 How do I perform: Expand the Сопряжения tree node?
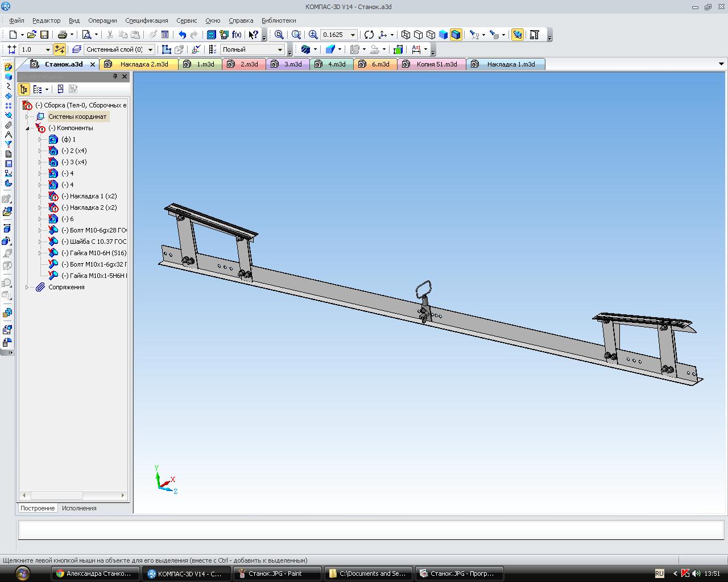tap(27, 287)
